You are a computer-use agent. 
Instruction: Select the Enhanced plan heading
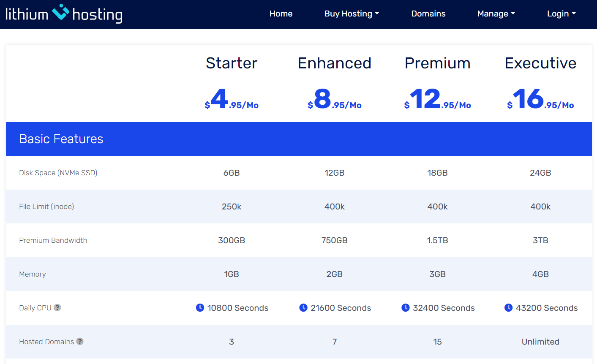pyautogui.click(x=334, y=63)
